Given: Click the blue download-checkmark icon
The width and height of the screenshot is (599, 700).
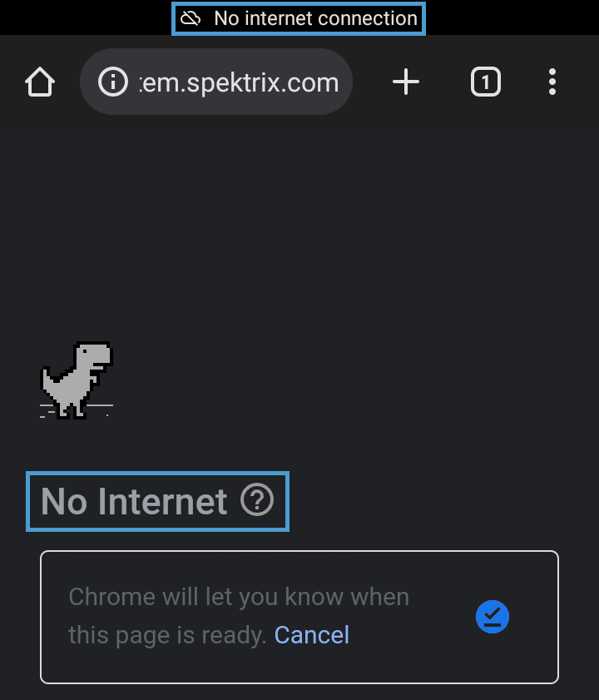Looking at the screenshot, I should coord(492,617).
